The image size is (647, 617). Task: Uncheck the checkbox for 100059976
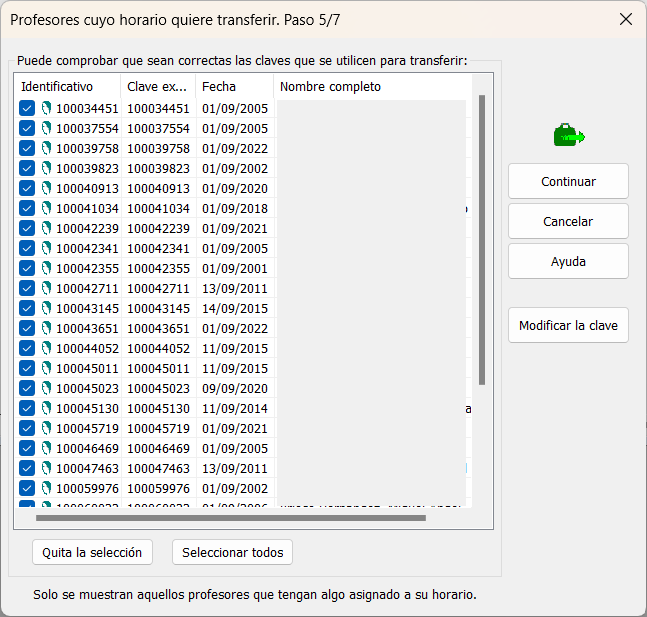[27, 489]
